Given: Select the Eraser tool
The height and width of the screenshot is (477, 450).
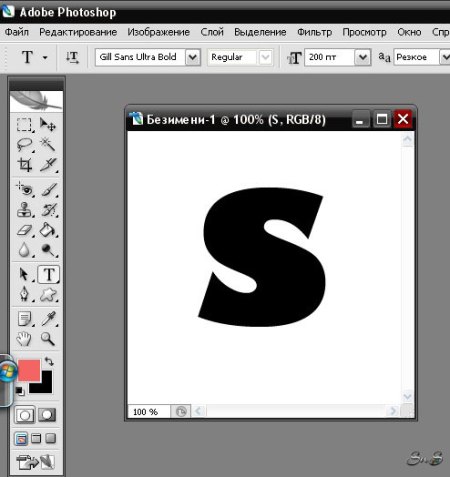Looking at the screenshot, I should 24,230.
